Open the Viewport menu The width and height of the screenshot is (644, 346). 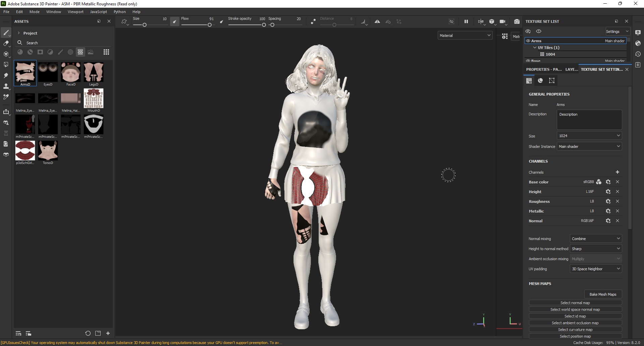(75, 12)
